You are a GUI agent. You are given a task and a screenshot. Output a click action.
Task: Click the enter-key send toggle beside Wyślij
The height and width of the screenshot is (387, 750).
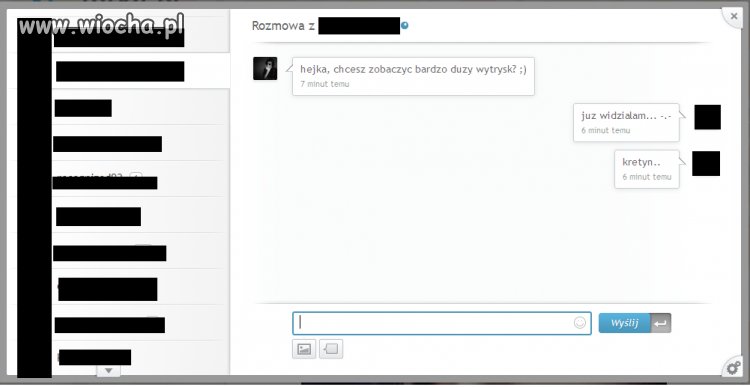[661, 323]
